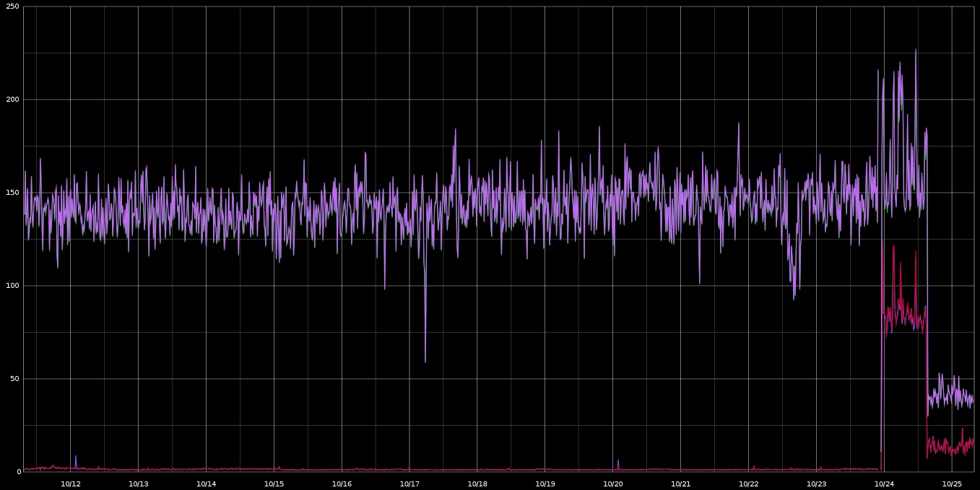Image resolution: width=980 pixels, height=490 pixels.
Task: Select the 10/14 date label
Action: click(x=207, y=484)
